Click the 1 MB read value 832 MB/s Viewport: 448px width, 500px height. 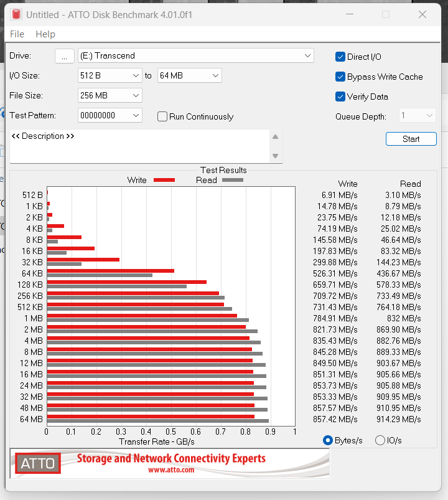point(404,319)
